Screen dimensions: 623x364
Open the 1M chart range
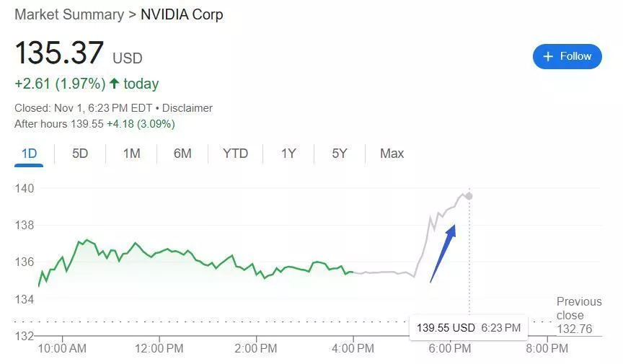131,154
